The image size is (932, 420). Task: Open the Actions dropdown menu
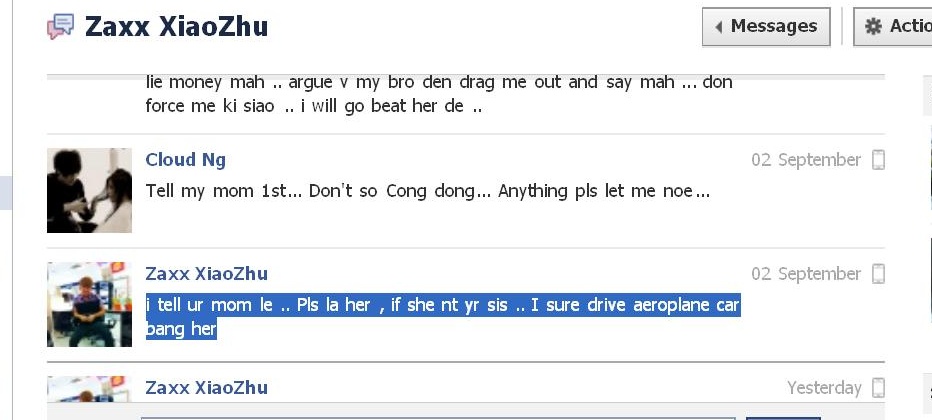pos(893,27)
